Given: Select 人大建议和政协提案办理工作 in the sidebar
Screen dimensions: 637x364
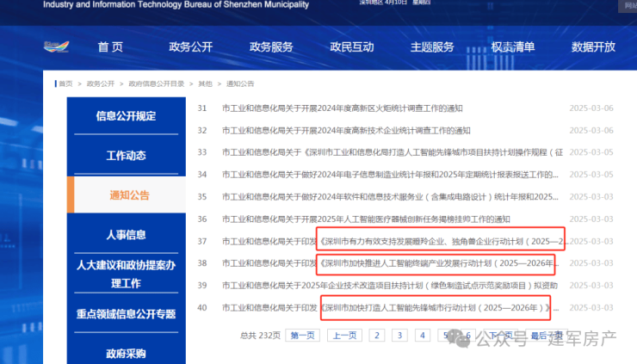Looking at the screenshot, I should (126, 274).
